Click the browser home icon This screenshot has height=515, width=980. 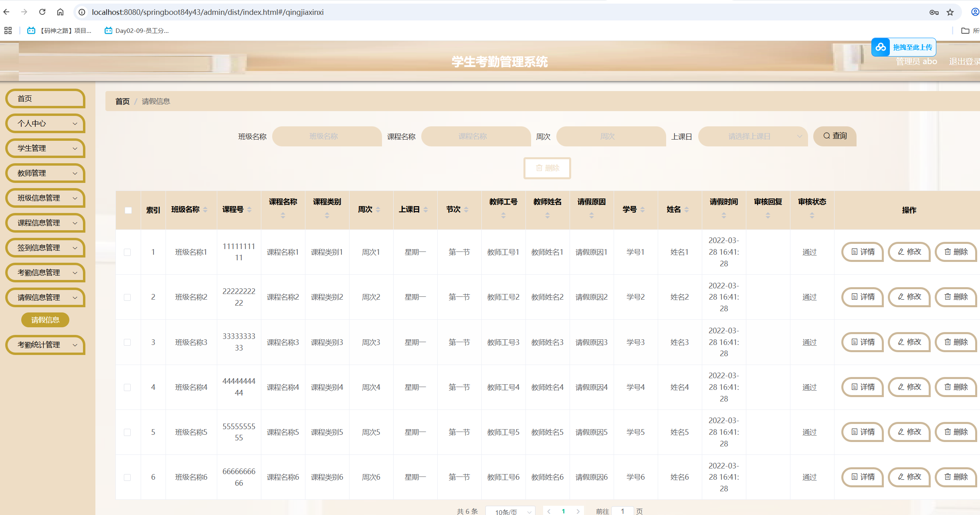(60, 12)
